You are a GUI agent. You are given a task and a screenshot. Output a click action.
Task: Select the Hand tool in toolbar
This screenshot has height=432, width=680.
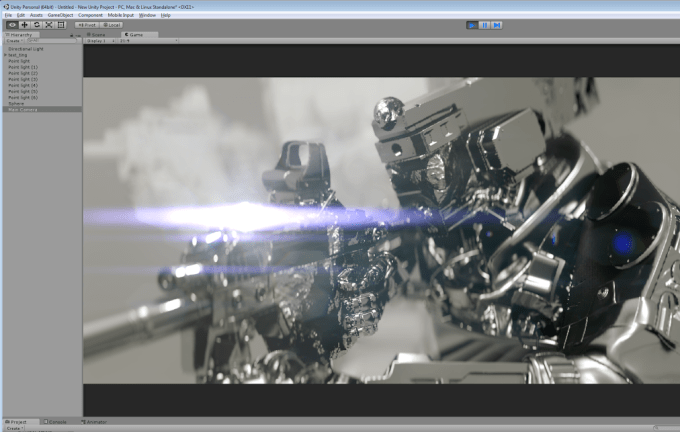[11, 25]
